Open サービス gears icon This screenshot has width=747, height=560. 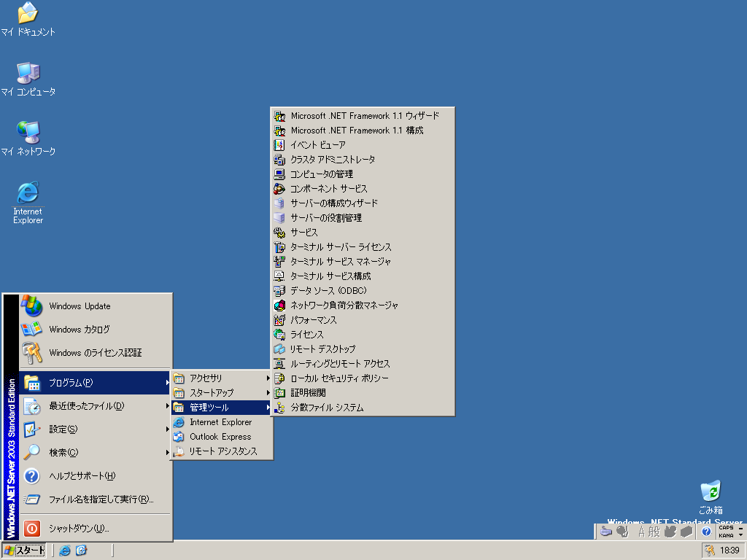point(279,233)
